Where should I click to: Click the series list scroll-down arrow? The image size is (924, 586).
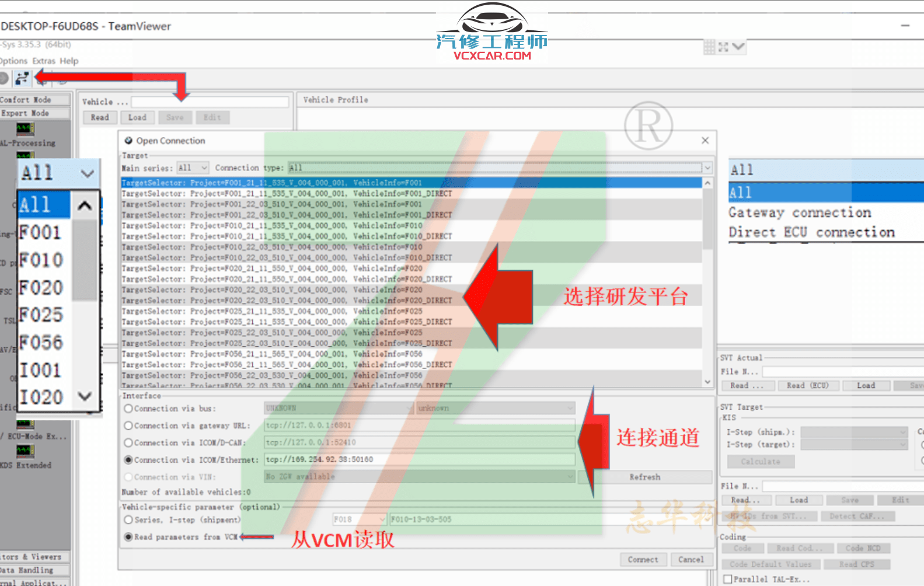pos(85,397)
